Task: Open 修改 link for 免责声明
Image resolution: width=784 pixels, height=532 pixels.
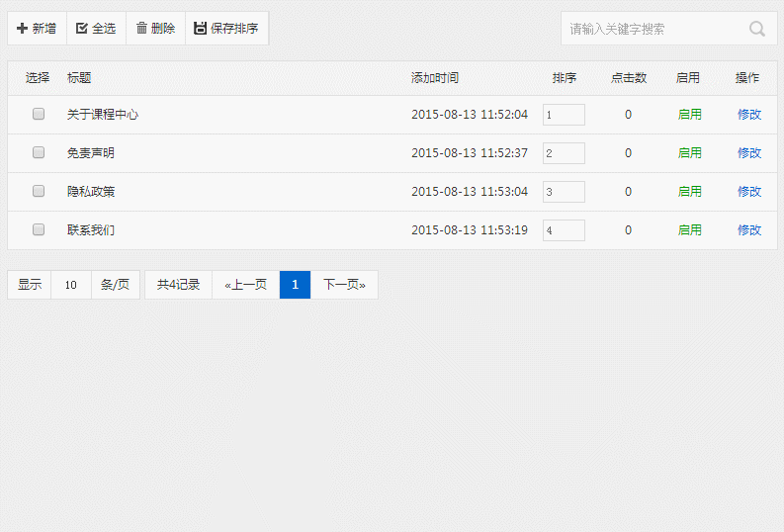Action: tap(749, 153)
